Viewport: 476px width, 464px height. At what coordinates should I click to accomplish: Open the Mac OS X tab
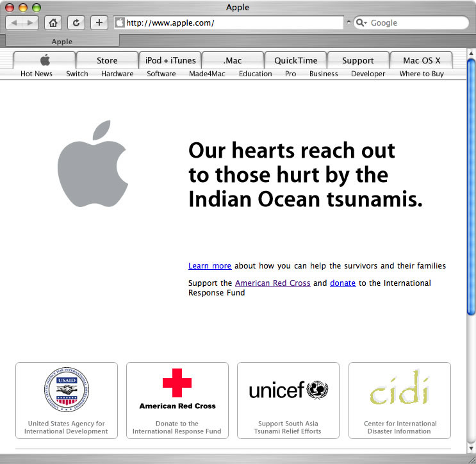(x=422, y=60)
